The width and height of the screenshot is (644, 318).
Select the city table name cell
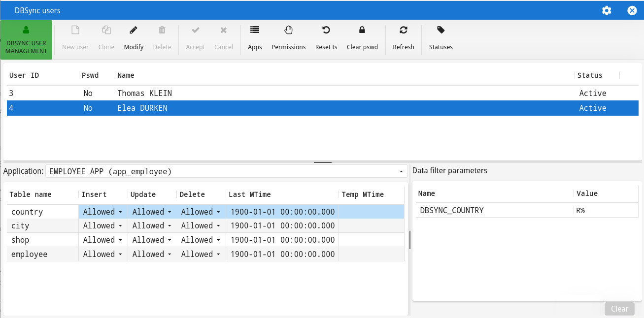click(x=43, y=225)
